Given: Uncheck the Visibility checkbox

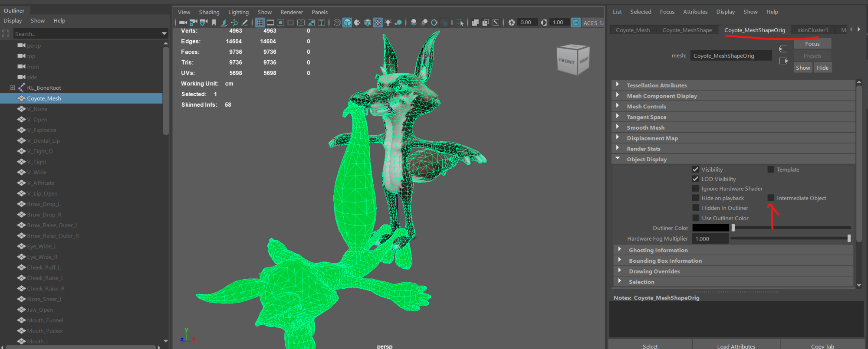Looking at the screenshot, I should click(695, 170).
